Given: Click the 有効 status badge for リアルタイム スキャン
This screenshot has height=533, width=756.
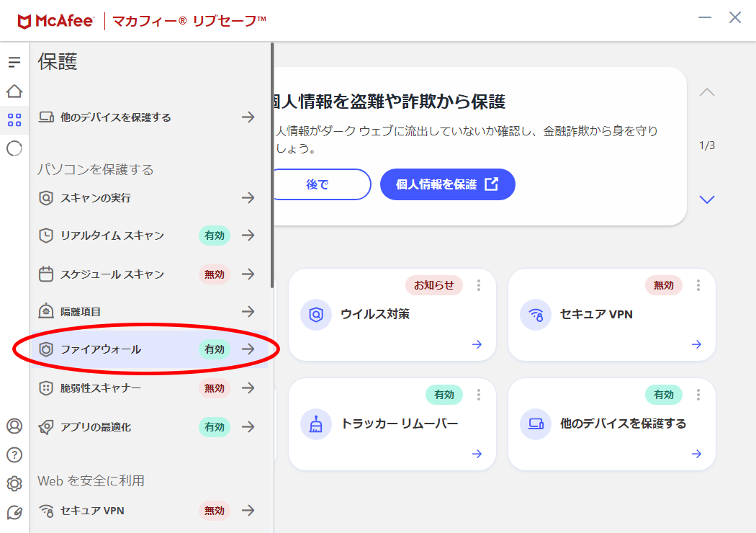Looking at the screenshot, I should coord(214,236).
